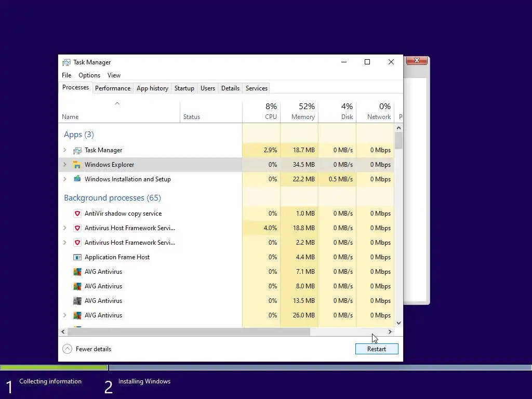The width and height of the screenshot is (532, 399).
Task: Click the vertical scrollbar thumb
Action: 398,140
